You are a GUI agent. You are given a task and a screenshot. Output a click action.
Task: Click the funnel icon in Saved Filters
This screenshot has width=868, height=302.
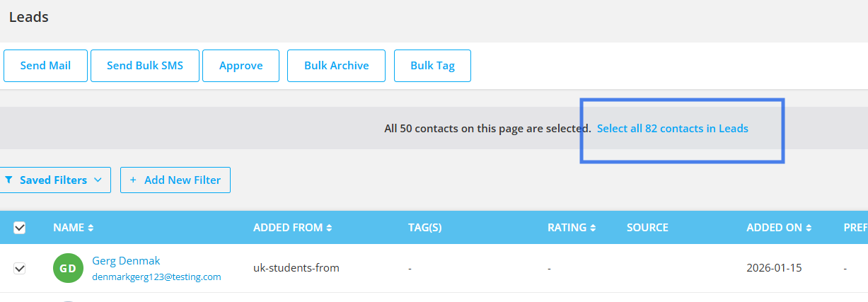[8, 180]
